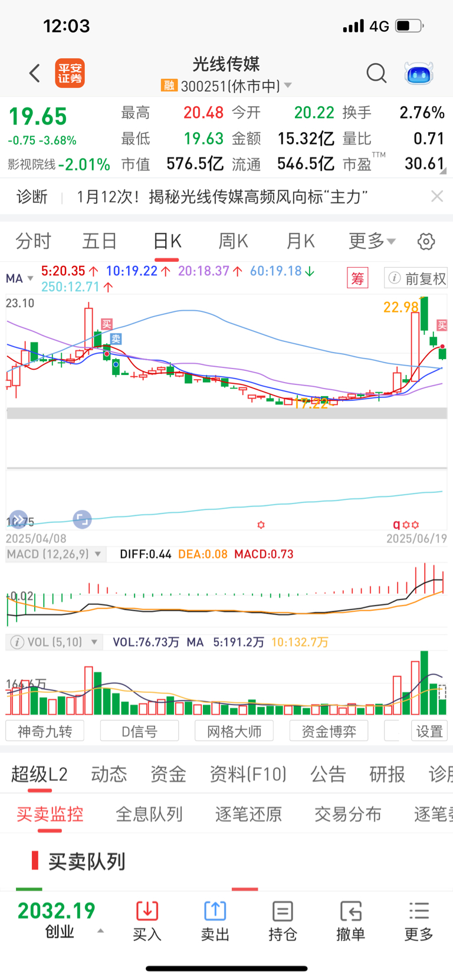453x980 pixels.
Task: Toggle the 筹 chip distribution button
Action: 357,278
